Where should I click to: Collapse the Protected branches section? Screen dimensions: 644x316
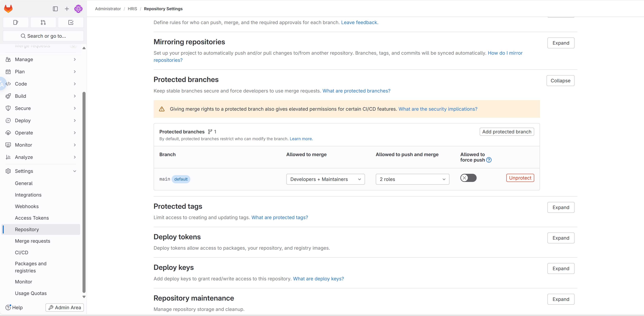pyautogui.click(x=560, y=81)
